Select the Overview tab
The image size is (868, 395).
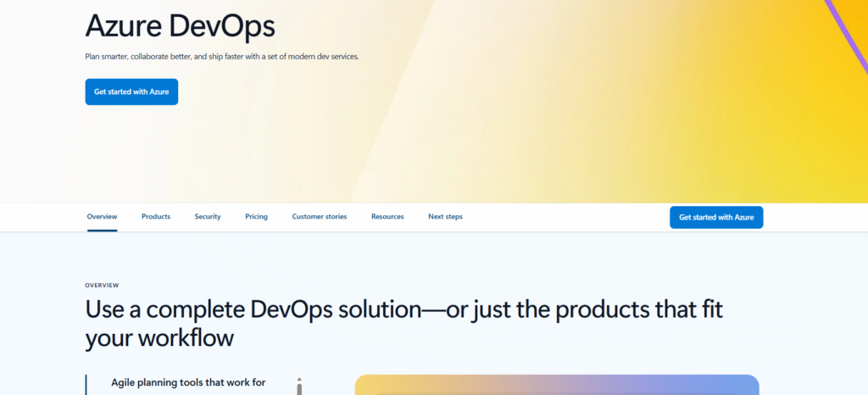coord(102,217)
